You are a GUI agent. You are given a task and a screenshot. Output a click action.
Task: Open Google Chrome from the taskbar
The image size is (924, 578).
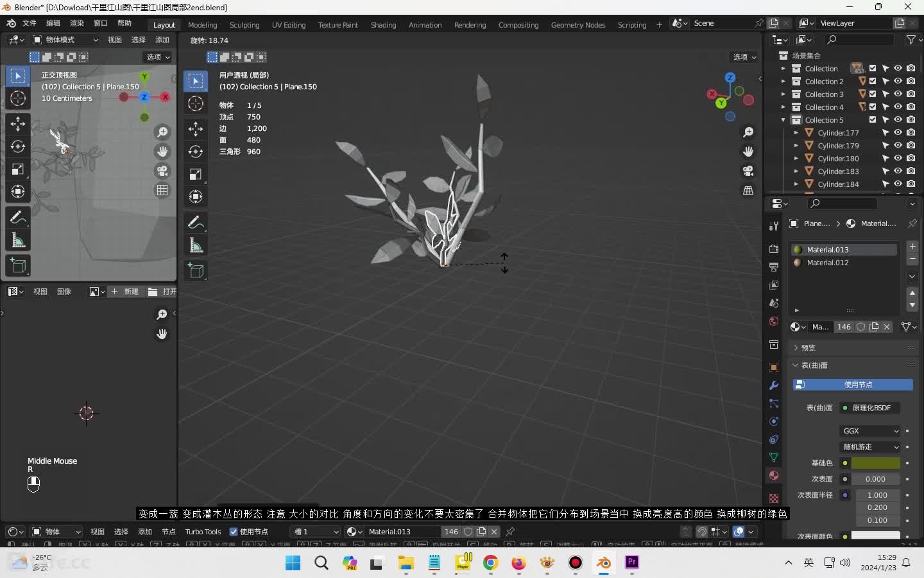coord(491,563)
